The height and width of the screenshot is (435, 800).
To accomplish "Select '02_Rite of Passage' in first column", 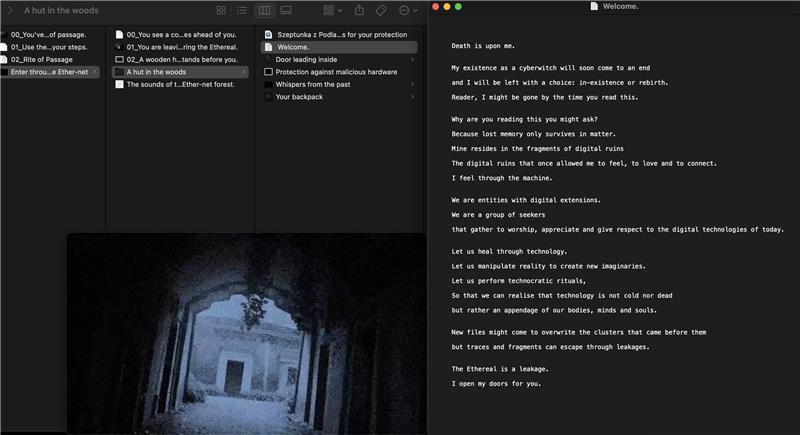I will (x=48, y=59).
